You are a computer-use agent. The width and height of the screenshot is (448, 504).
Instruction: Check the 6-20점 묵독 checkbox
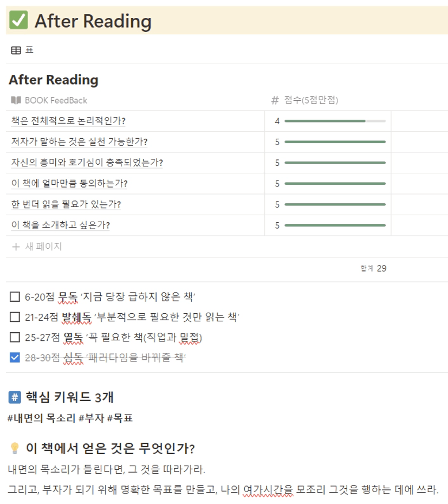pyautogui.click(x=15, y=296)
